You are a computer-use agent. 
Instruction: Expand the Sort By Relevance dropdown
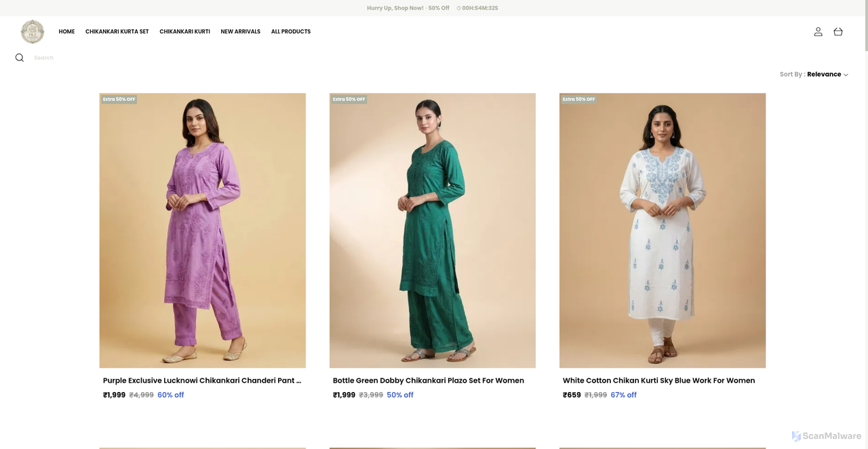(x=814, y=75)
